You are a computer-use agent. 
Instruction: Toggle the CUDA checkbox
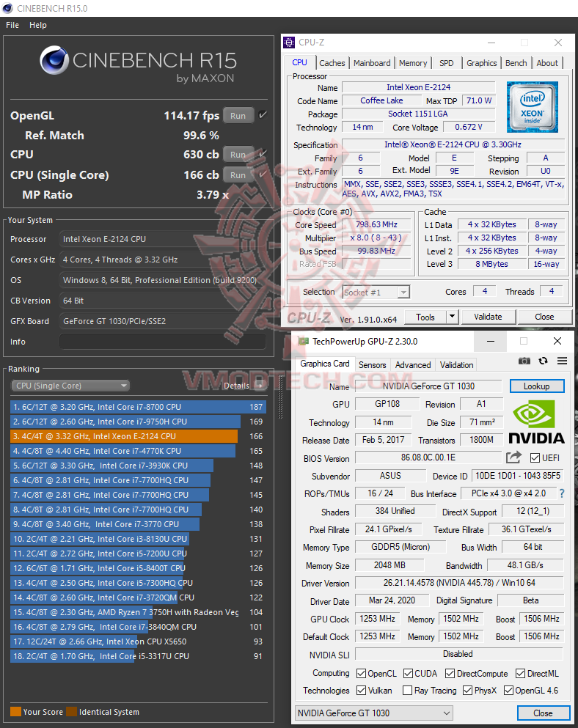408,673
